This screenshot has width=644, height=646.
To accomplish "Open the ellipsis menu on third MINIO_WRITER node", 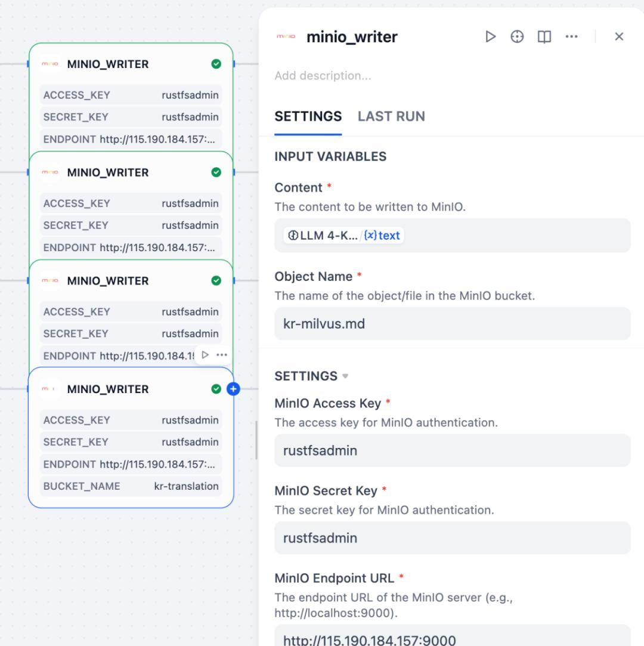I will click(x=221, y=354).
